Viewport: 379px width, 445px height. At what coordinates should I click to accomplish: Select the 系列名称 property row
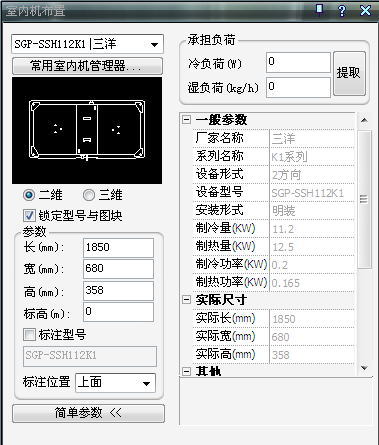click(x=273, y=156)
